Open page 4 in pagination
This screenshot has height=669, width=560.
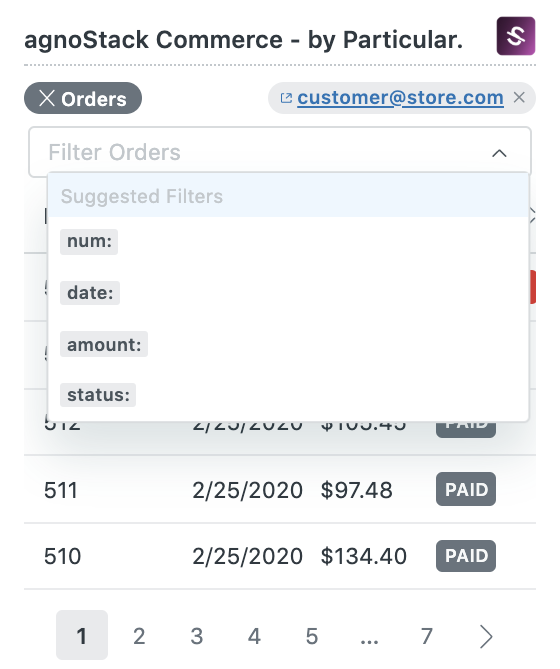254,636
